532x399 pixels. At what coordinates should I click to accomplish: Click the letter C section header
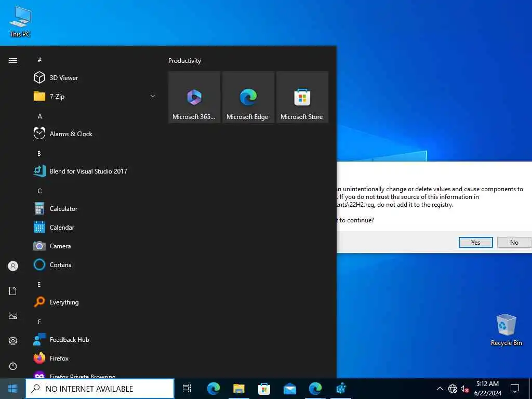(x=39, y=191)
